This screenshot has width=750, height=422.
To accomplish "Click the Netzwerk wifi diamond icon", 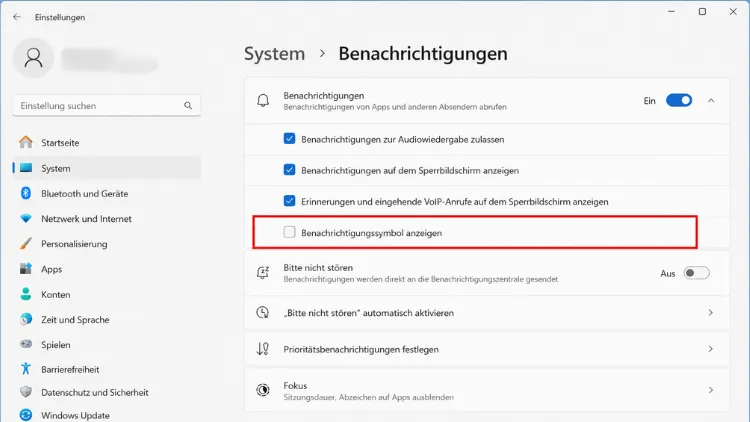I will [26, 219].
